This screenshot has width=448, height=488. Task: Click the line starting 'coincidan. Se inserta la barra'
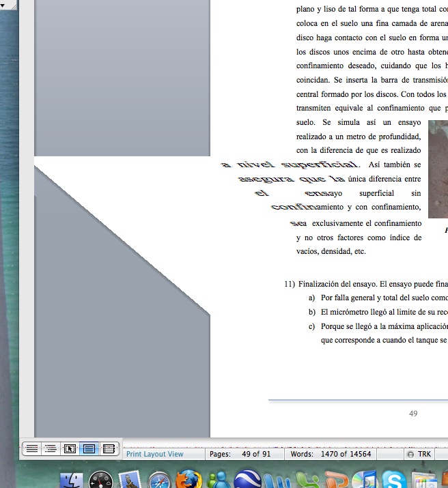pos(372,80)
